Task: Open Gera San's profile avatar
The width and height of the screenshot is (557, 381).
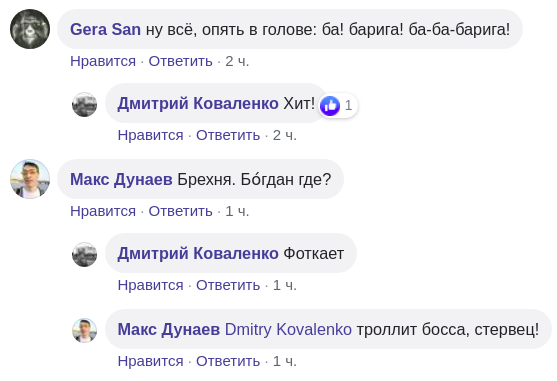Action: (x=30, y=29)
